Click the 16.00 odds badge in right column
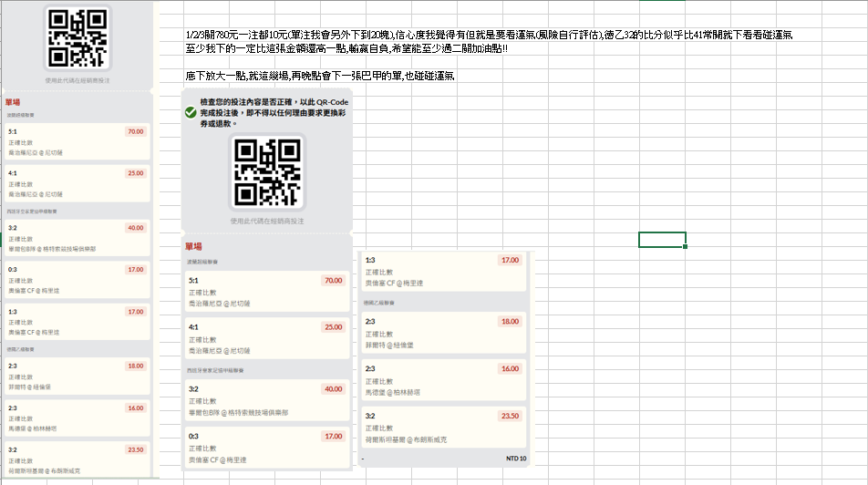Image resolution: width=868 pixels, height=485 pixels. 510,368
